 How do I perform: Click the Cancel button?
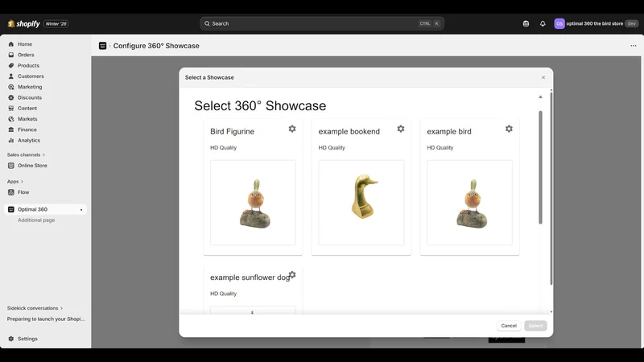[509, 326]
